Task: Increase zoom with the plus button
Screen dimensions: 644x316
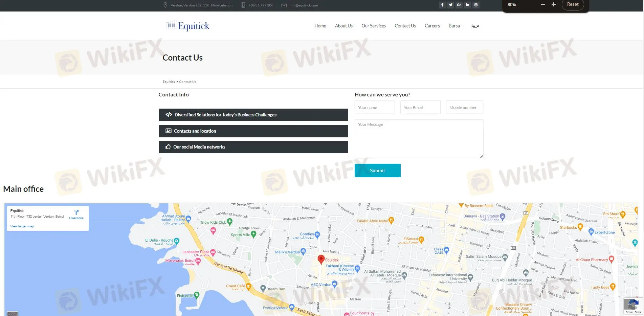Action: pos(554,5)
